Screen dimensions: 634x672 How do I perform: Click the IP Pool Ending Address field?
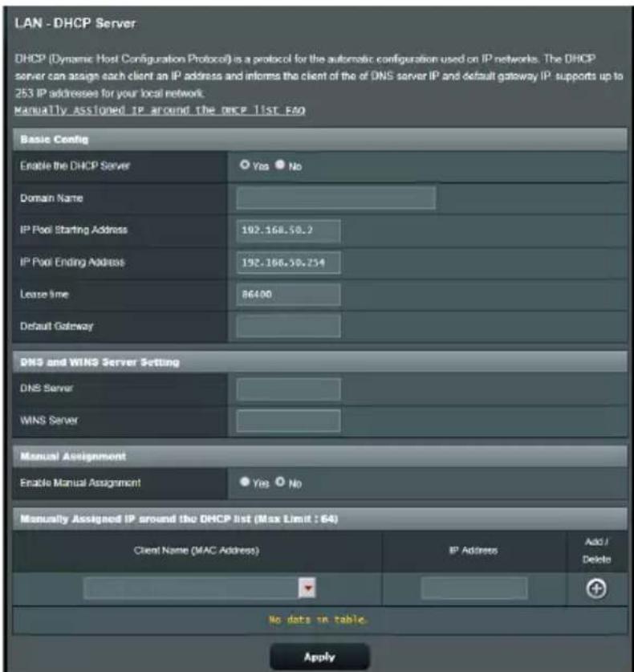point(288,263)
